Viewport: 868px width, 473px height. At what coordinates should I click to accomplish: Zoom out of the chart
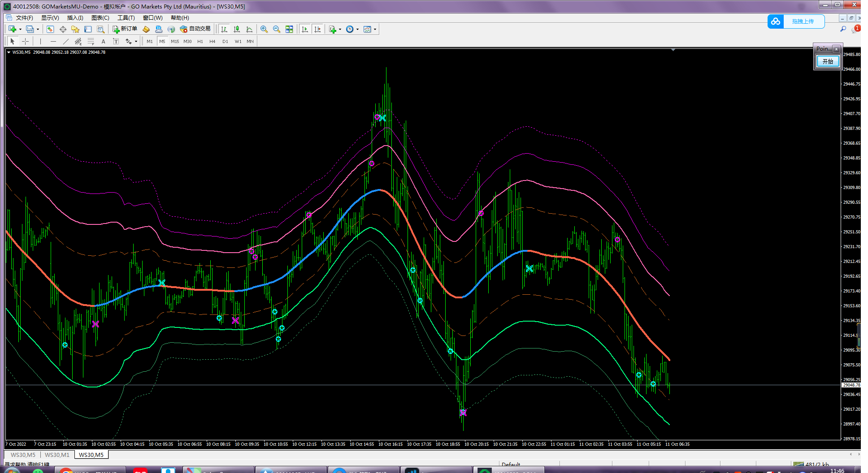click(x=277, y=29)
